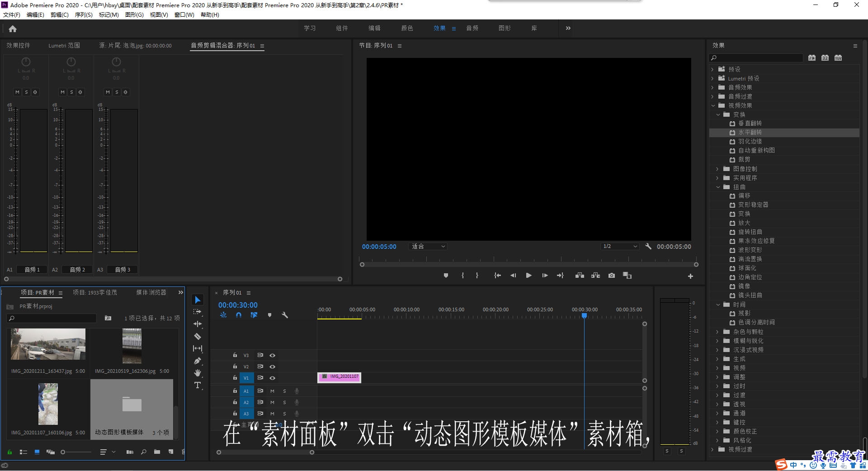
Task: Select the Slip tool
Action: pos(198,348)
